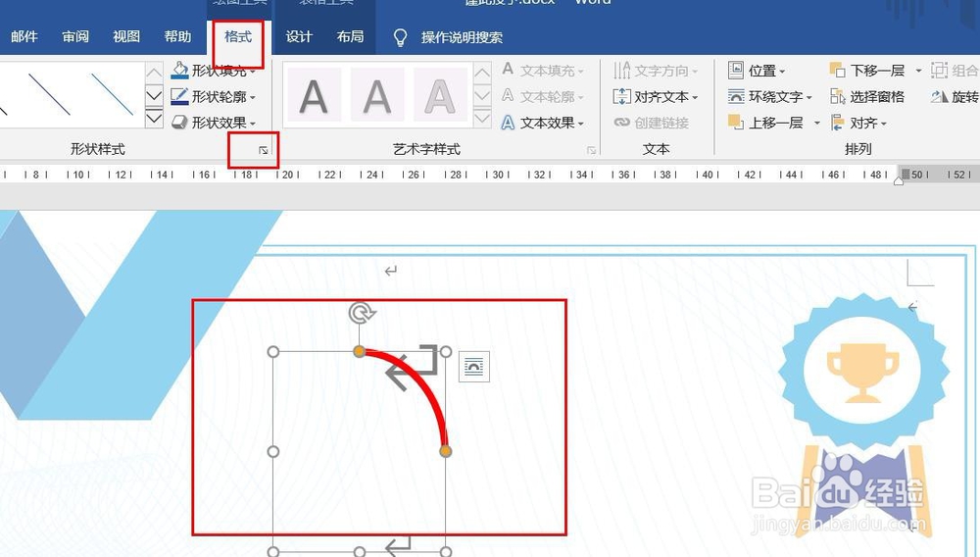The height and width of the screenshot is (557, 980).
Task: Select the rightmost line shape style
Action: 113,94
